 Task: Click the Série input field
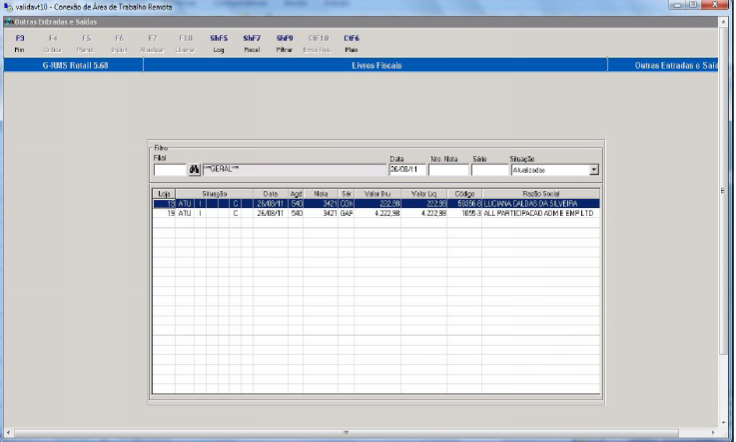[490, 170]
